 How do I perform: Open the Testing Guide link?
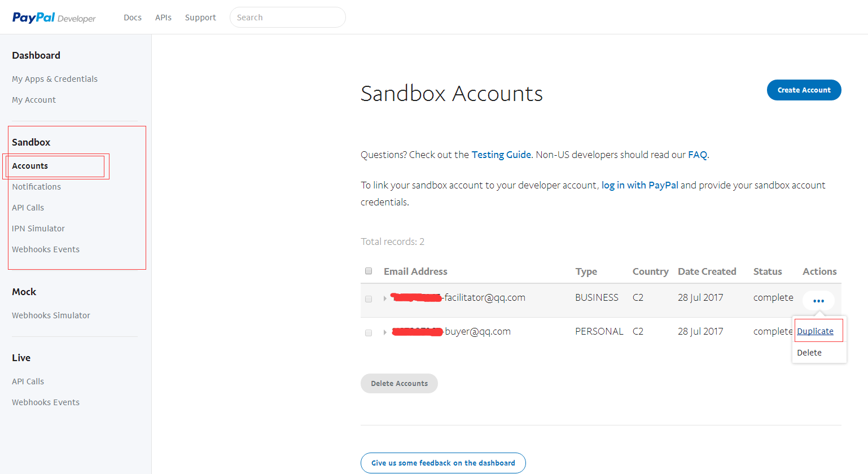pyautogui.click(x=501, y=155)
